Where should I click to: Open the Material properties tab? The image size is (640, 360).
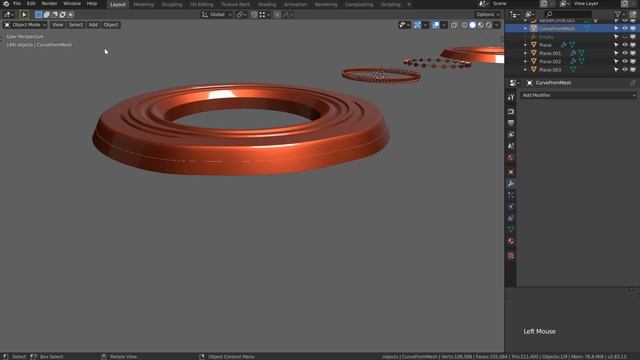tap(511, 241)
